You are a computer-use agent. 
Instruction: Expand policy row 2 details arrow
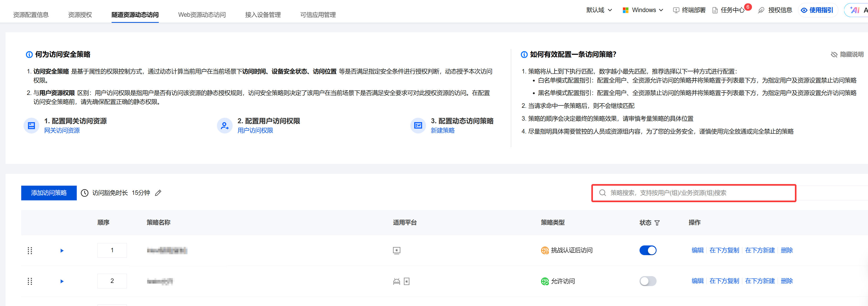pos(62,281)
